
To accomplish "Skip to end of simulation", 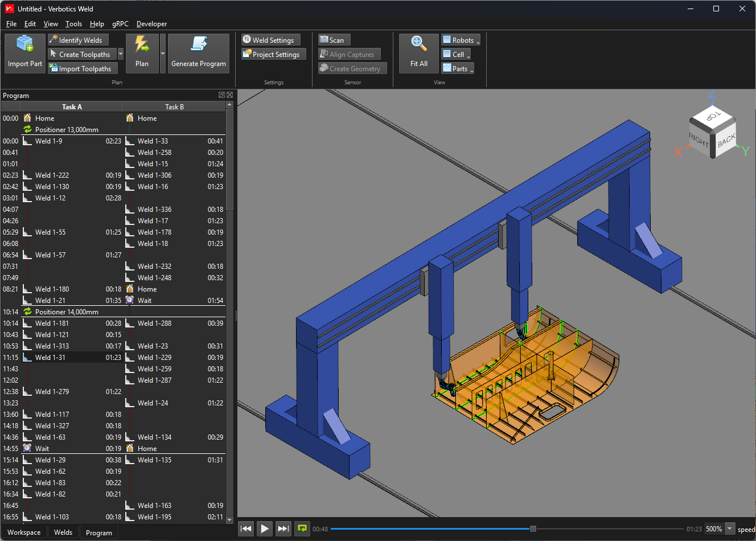I will (283, 528).
